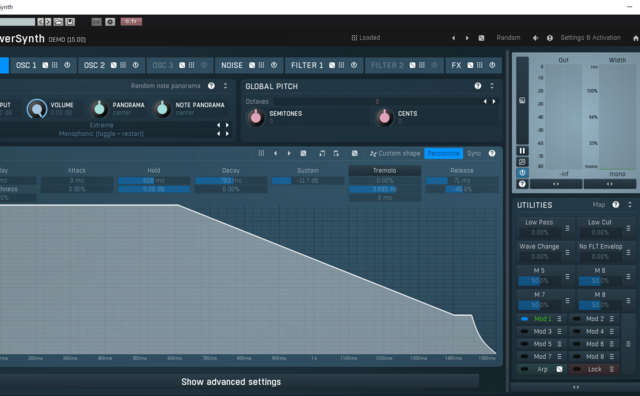Randomize the envelope with dice icon
Image resolution: width=640 pixels, height=396 pixels.
[x=303, y=154]
